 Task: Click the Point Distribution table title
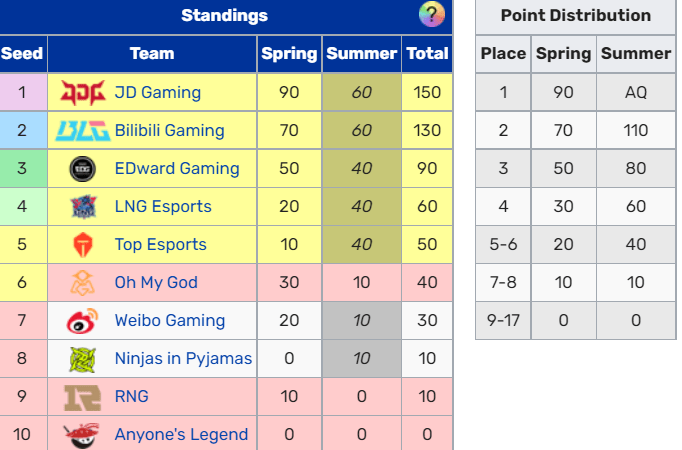click(575, 16)
